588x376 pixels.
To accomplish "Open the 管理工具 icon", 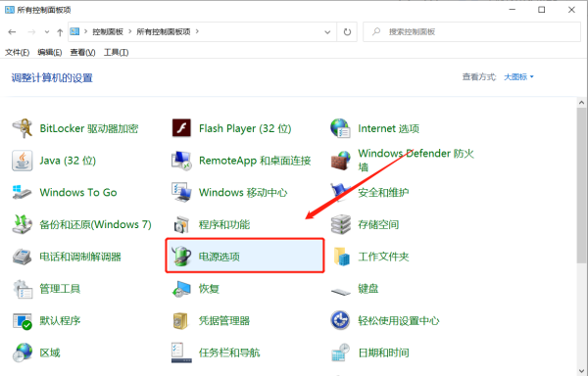I will click(x=23, y=289).
